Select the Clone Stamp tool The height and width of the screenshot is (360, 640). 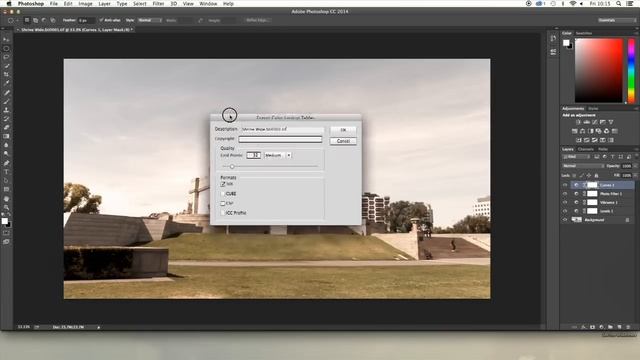(x=6, y=110)
